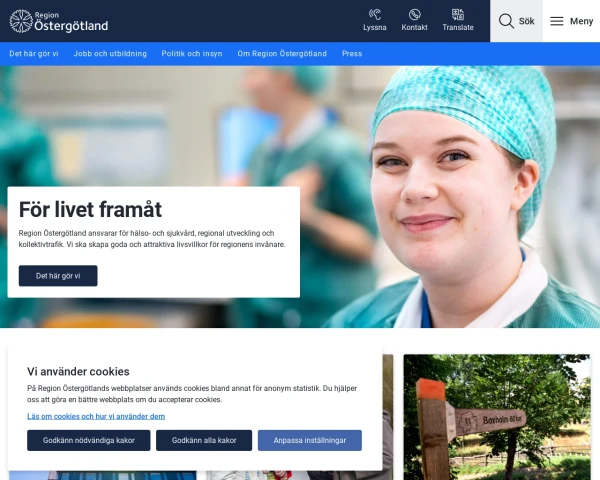Open the Kontakt phone icon
The image size is (600, 480).
pos(414,20)
